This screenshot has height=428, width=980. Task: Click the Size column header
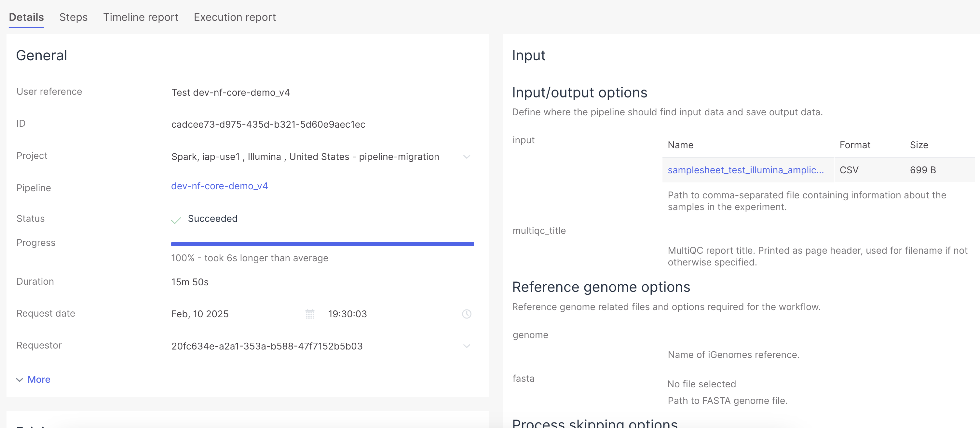click(x=919, y=145)
